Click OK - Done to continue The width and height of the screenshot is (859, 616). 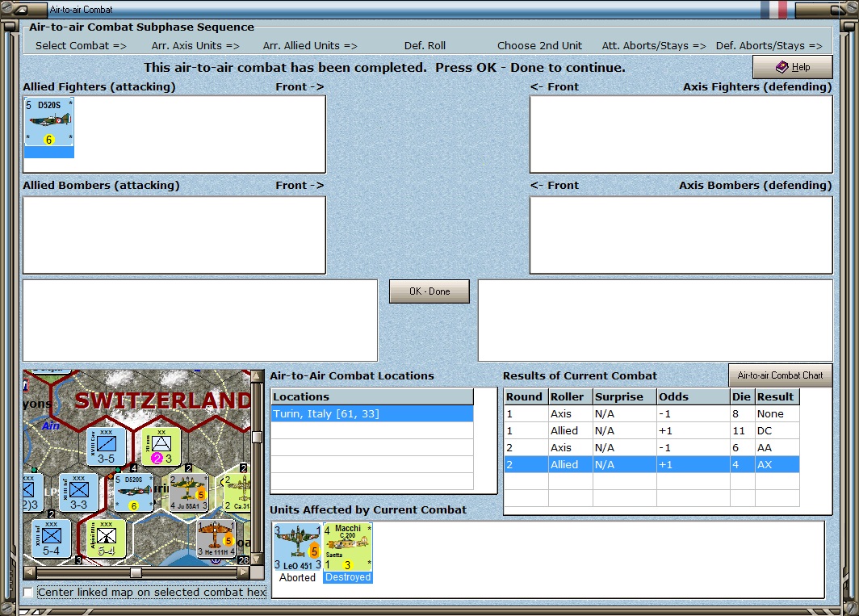pos(429,291)
